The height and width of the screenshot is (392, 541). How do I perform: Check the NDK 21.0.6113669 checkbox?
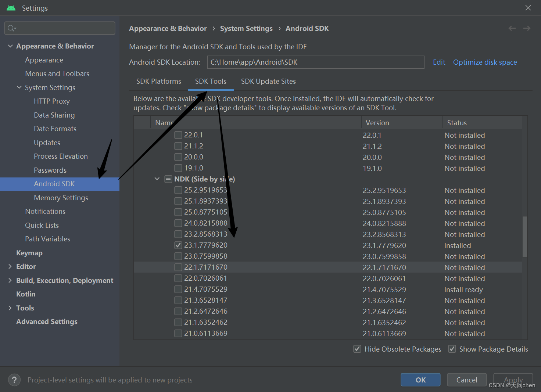coord(178,334)
